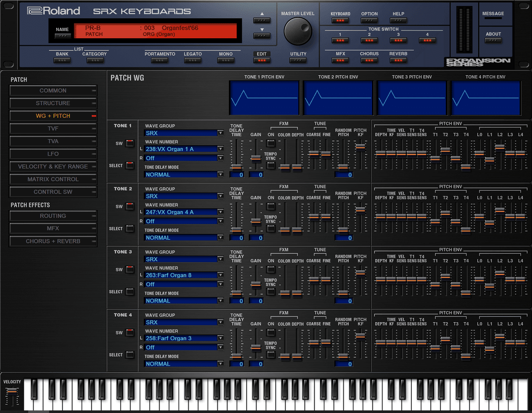
Task: Open the 247:VX Organ 4 A wave dropdown
Action: pyautogui.click(x=184, y=212)
